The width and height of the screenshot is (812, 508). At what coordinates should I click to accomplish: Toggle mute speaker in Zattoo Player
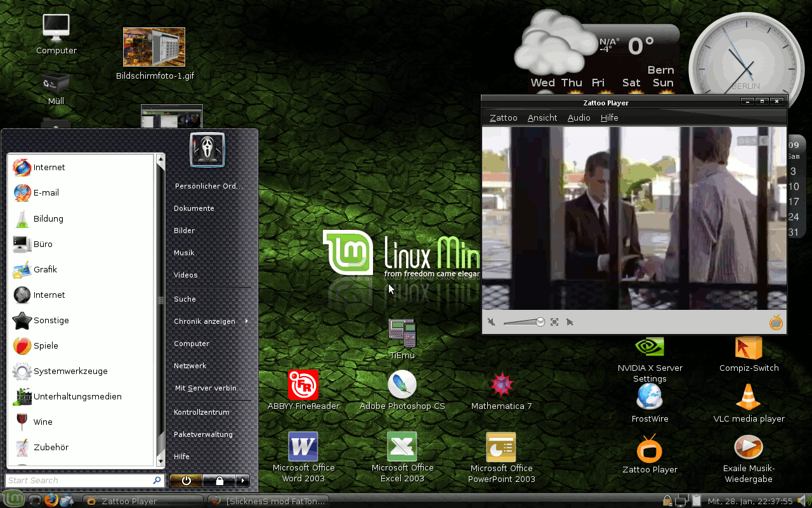click(492, 322)
